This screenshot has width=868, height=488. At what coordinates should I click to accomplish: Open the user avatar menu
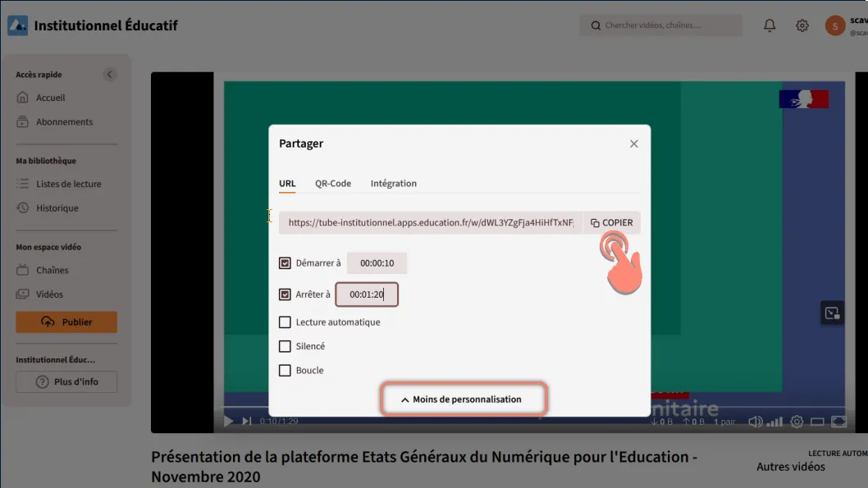tap(835, 25)
